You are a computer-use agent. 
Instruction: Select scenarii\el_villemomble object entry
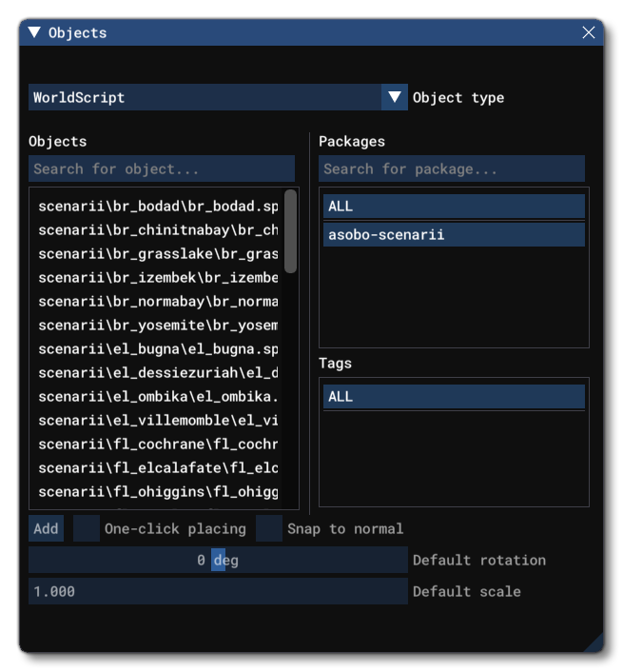point(158,421)
